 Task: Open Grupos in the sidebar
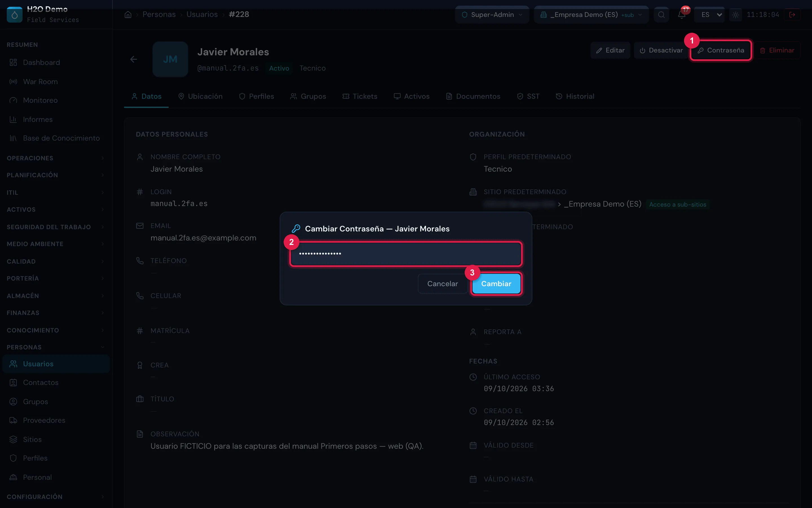pos(56,402)
